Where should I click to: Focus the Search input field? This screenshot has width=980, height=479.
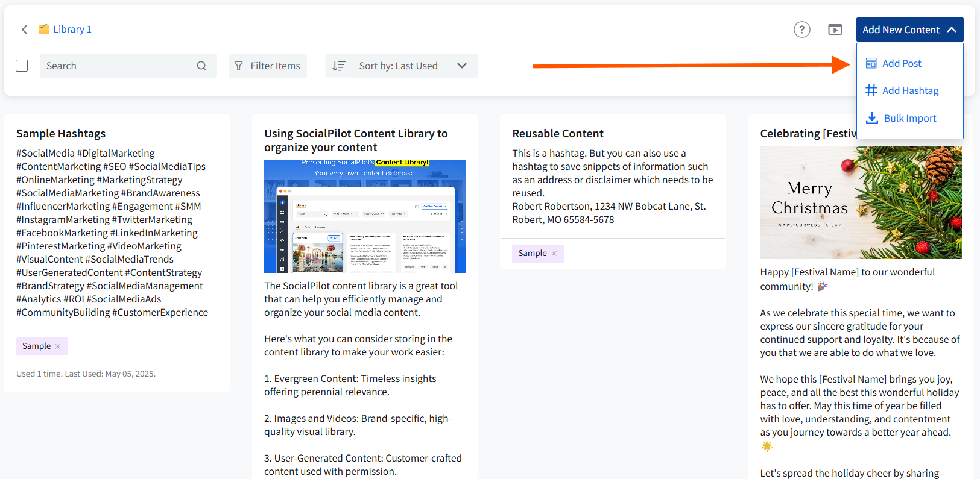pyautogui.click(x=128, y=66)
